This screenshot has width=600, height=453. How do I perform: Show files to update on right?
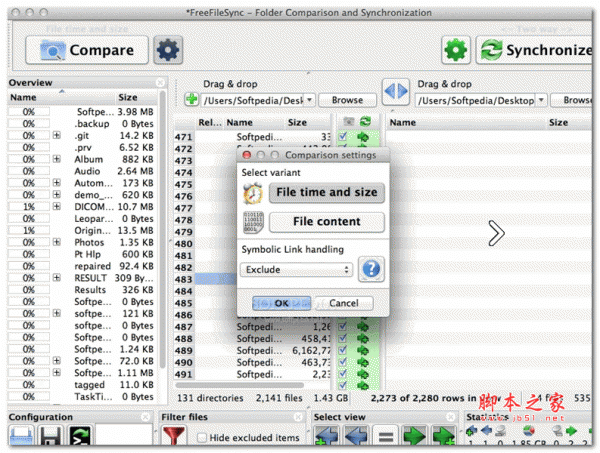click(x=415, y=436)
